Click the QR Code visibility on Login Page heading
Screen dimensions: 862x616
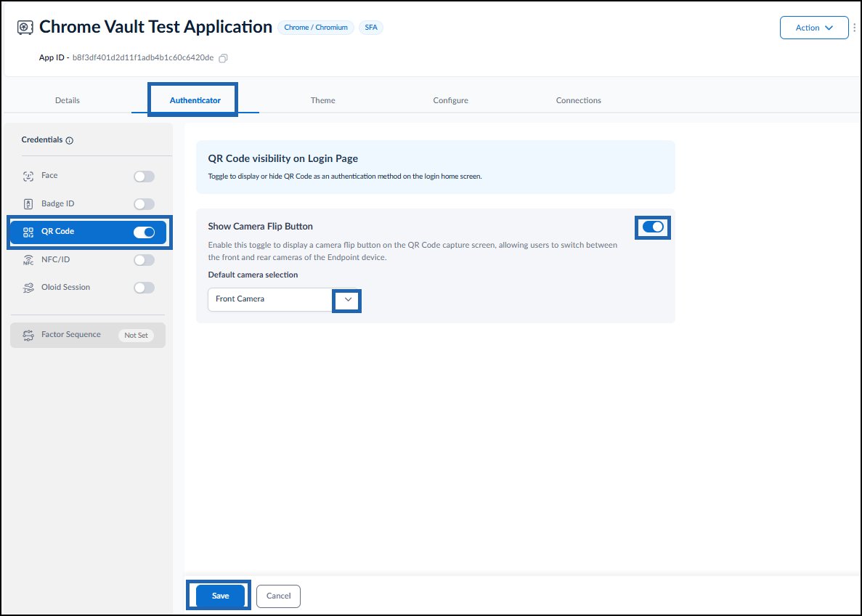click(x=283, y=158)
